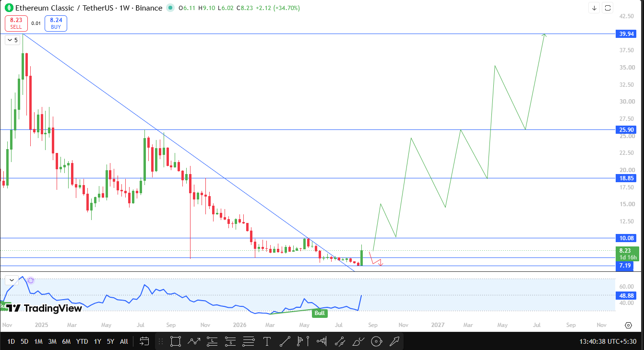Click the RSI value label 48.88
Image resolution: width=644 pixels, height=350 pixels.
coord(627,296)
